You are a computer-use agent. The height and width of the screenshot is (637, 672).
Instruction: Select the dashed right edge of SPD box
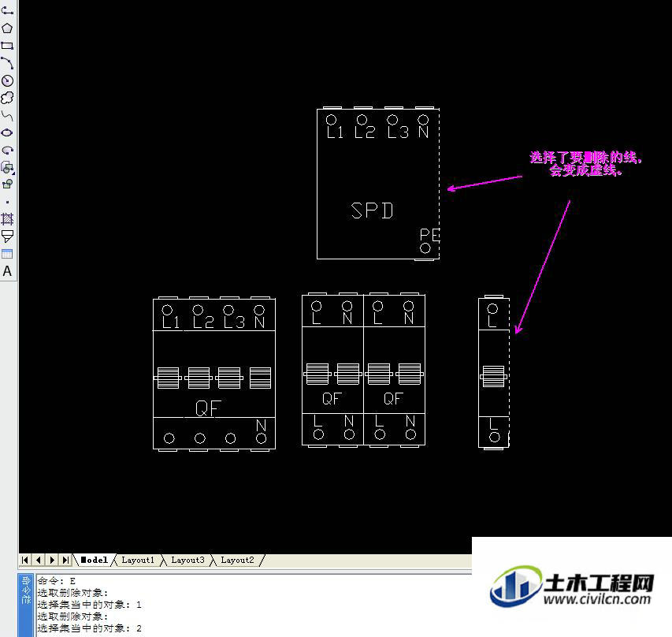(440, 184)
